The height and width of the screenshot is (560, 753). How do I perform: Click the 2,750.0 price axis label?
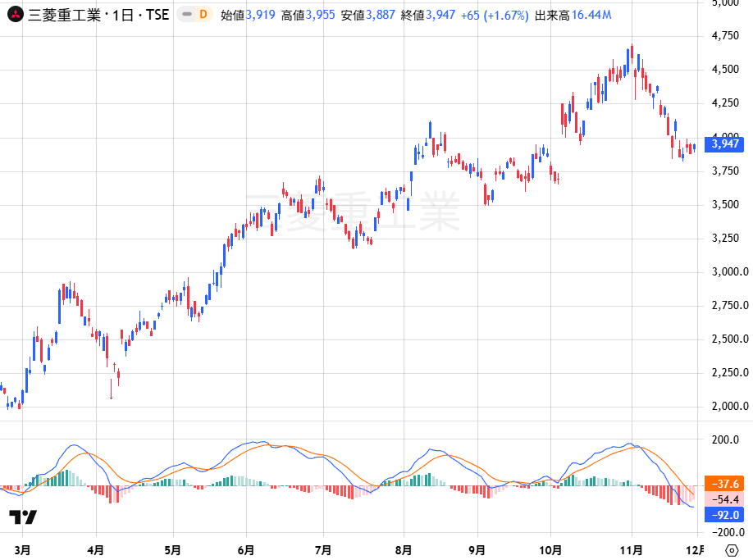click(x=730, y=305)
